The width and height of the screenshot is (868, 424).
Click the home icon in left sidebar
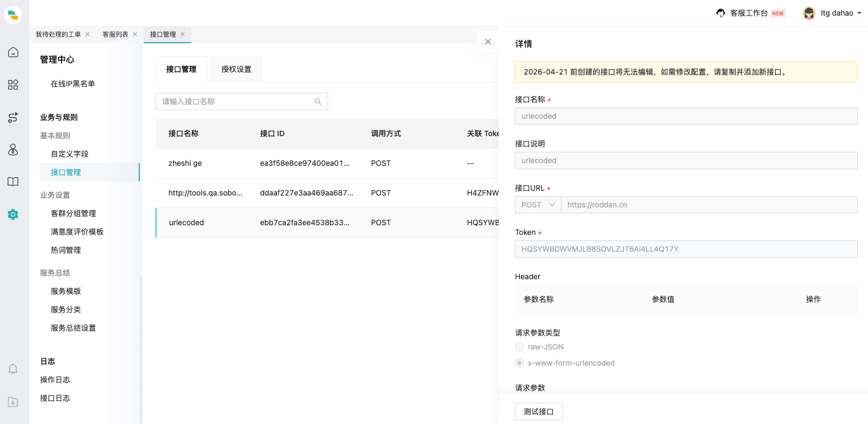point(13,52)
